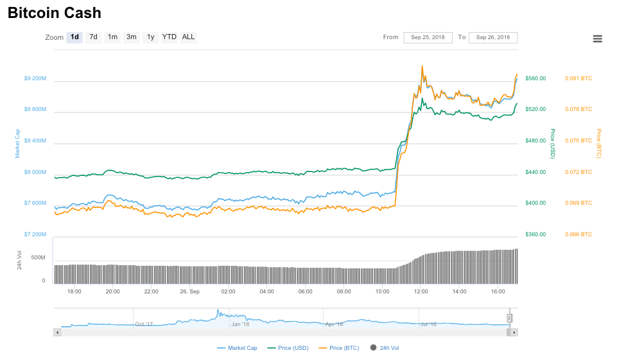
Task: Click the Oct '17 navigator marker
Action: (144, 324)
